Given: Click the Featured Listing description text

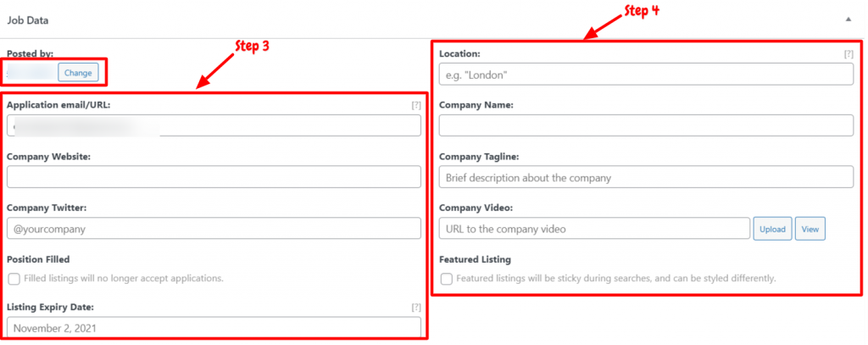Looking at the screenshot, I should tap(616, 279).
